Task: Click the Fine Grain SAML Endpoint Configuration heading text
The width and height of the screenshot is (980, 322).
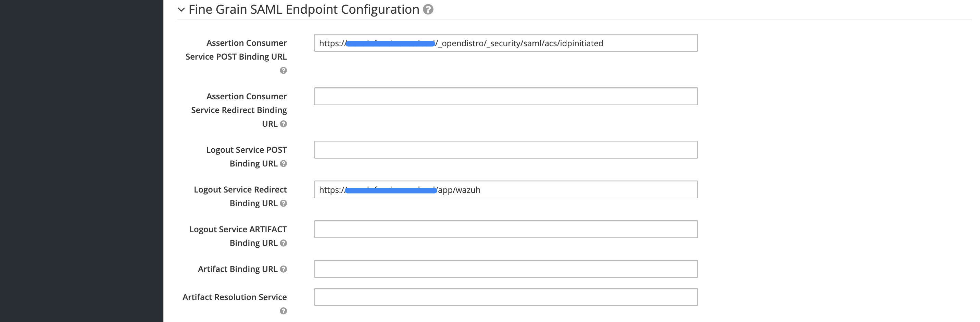Action: tap(304, 10)
